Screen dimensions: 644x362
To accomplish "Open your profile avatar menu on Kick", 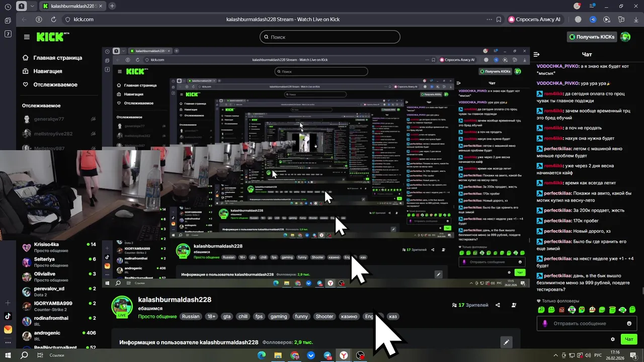I will 625,37.
